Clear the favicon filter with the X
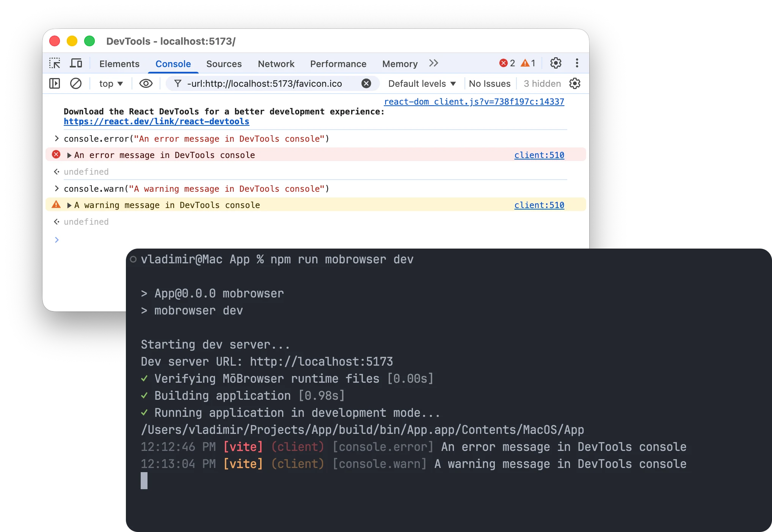The height and width of the screenshot is (532, 772). pyautogui.click(x=366, y=83)
